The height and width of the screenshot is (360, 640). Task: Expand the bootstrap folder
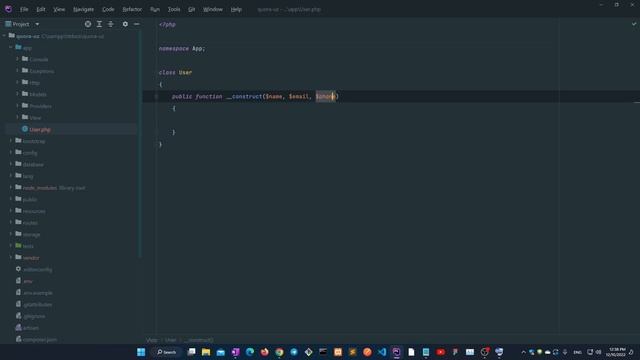click(x=11, y=141)
